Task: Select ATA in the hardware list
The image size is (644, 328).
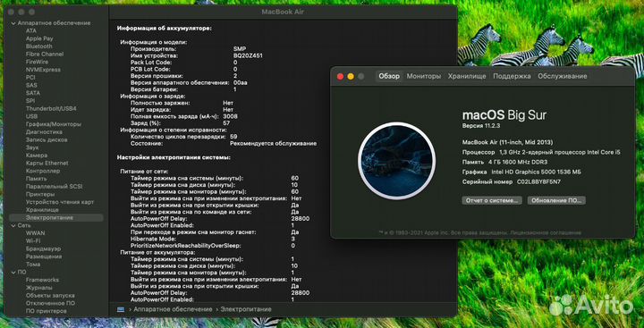Action: pyautogui.click(x=30, y=30)
